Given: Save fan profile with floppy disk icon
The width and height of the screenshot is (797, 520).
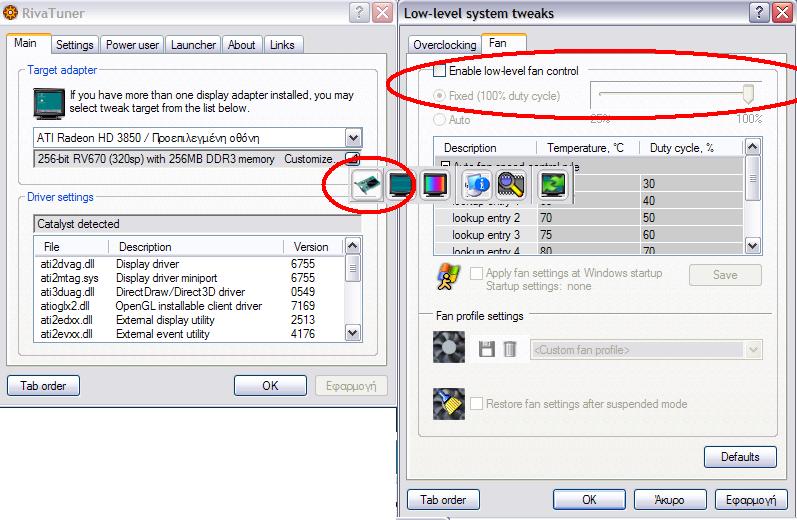Looking at the screenshot, I should click(x=486, y=349).
